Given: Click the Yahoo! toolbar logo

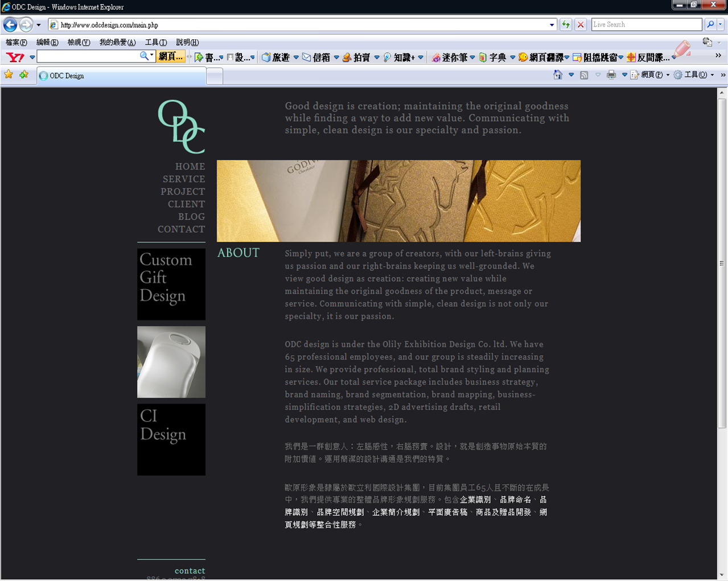Looking at the screenshot, I should coord(15,57).
